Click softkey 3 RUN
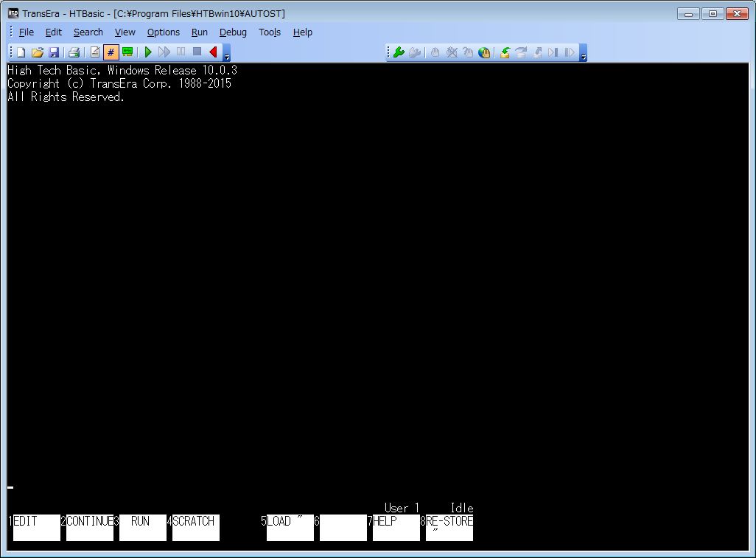This screenshot has height=558, width=756. click(143, 528)
